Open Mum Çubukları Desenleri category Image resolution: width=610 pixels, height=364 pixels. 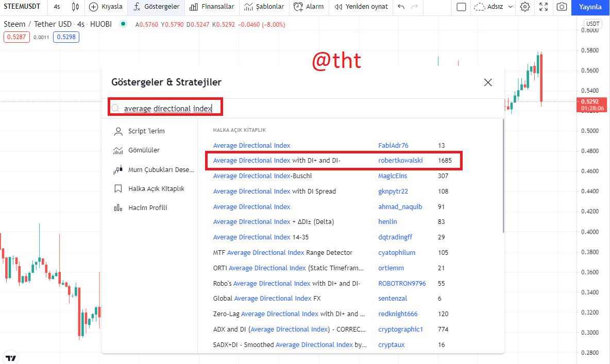click(154, 169)
